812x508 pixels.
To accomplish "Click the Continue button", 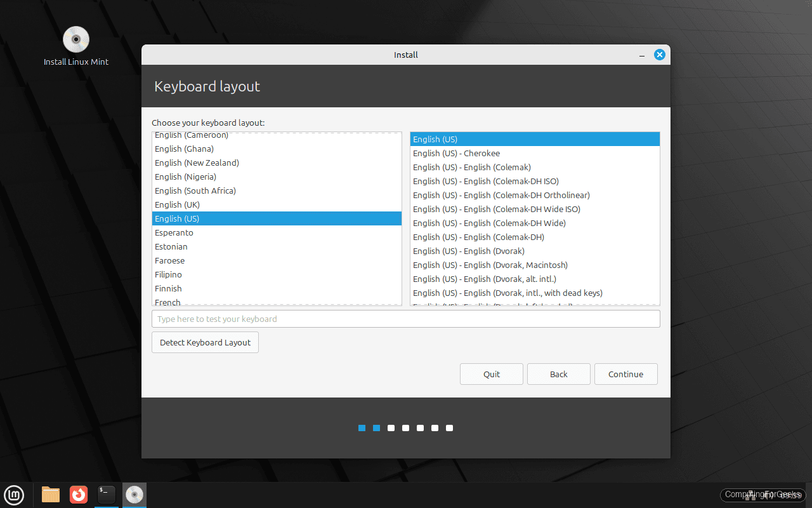I will [625, 374].
